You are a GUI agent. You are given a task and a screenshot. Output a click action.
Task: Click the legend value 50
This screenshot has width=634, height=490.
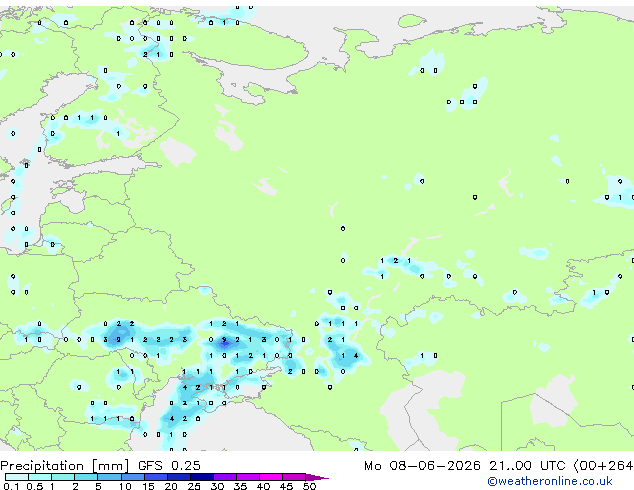click(x=309, y=486)
